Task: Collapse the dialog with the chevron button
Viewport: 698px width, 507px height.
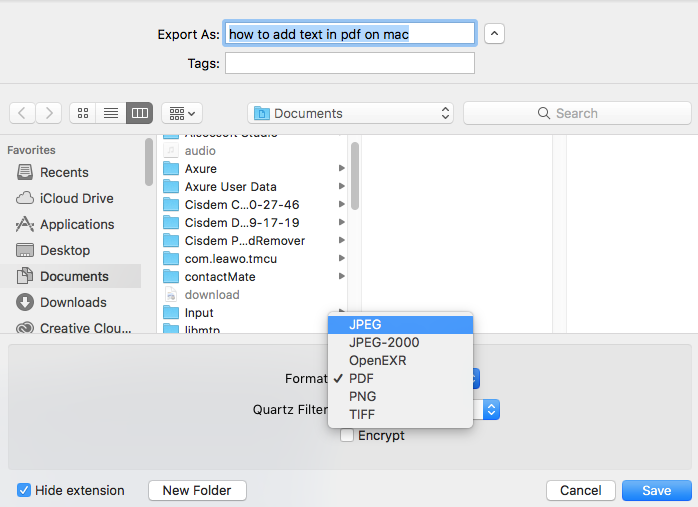Action: (x=494, y=33)
